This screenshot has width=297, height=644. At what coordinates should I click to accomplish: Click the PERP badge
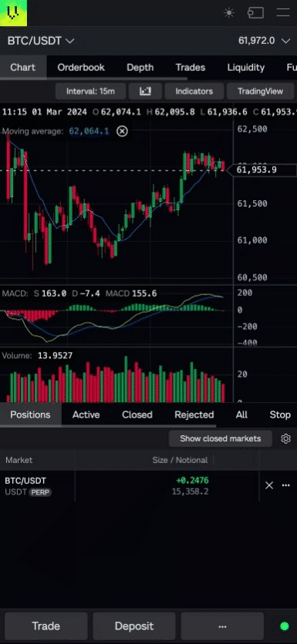tap(40, 492)
